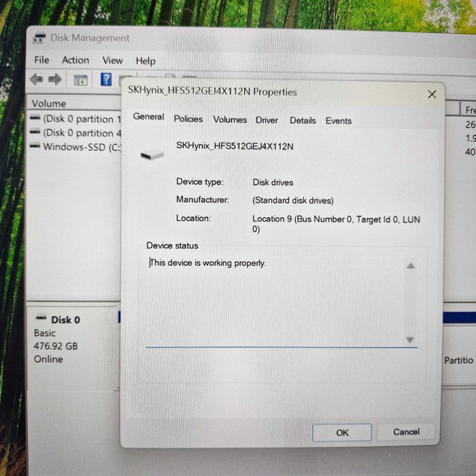Switch to the Policies tab

point(188,119)
